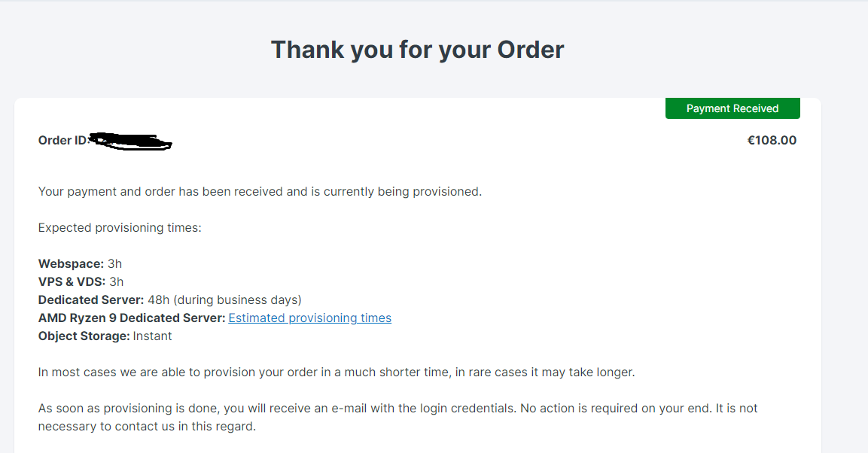Click the Thank you for your Order heading
The width and height of the screenshot is (868, 453).
(x=417, y=50)
